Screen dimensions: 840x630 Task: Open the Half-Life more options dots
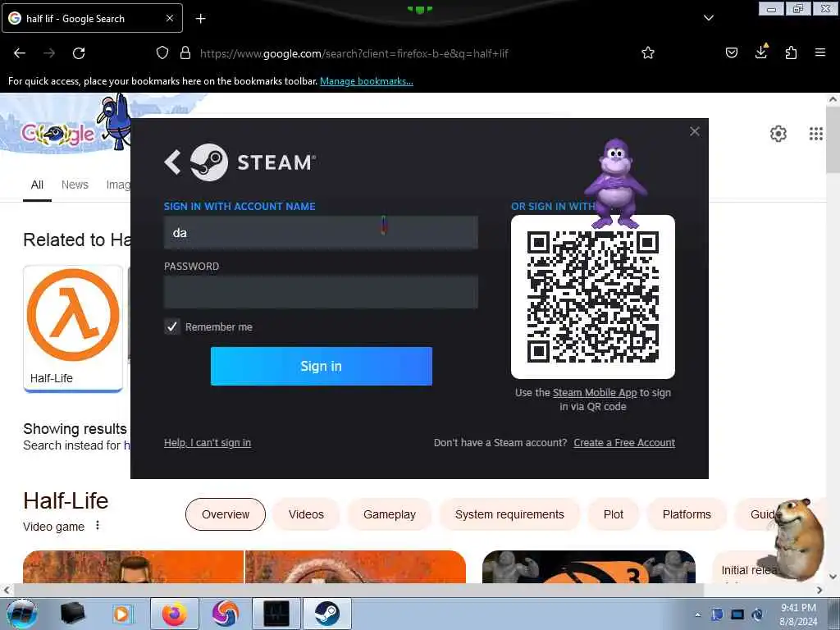pos(98,526)
